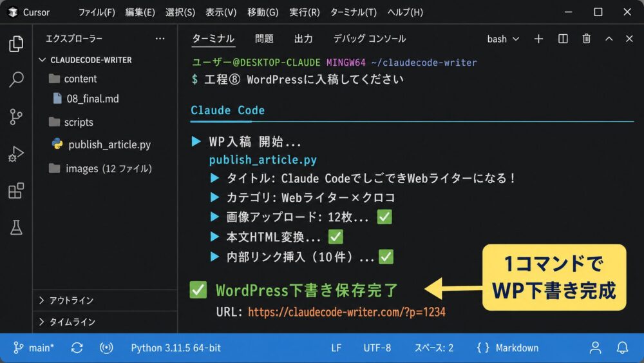Select Markdown language mode label
The width and height of the screenshot is (644, 363).
click(517, 348)
